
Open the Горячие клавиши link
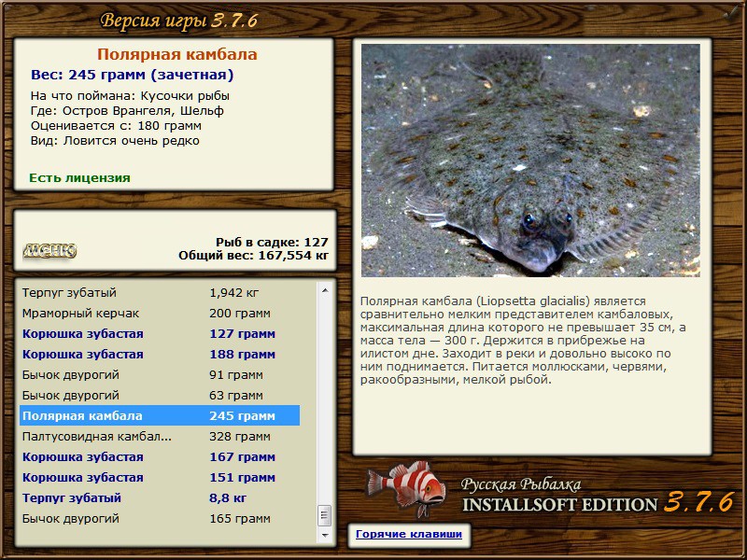(x=409, y=534)
